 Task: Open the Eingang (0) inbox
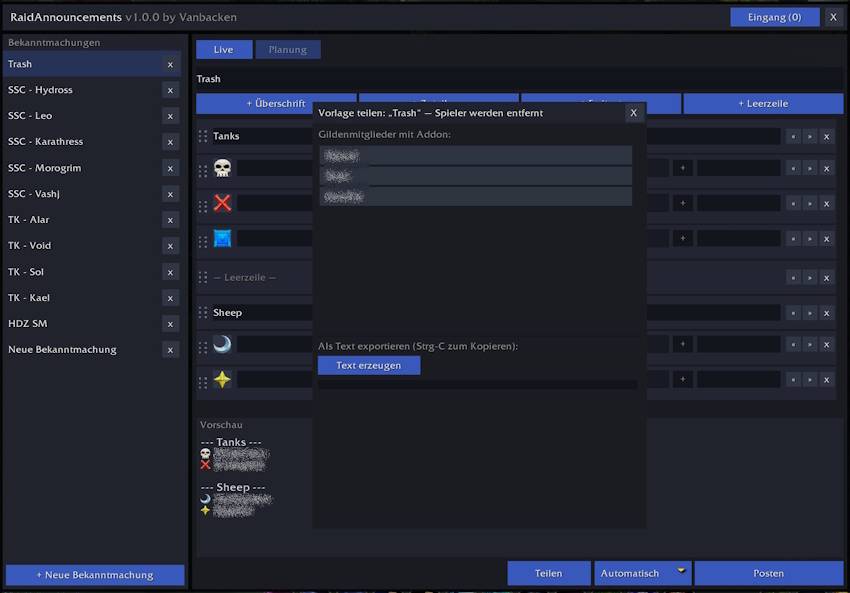[x=775, y=17]
